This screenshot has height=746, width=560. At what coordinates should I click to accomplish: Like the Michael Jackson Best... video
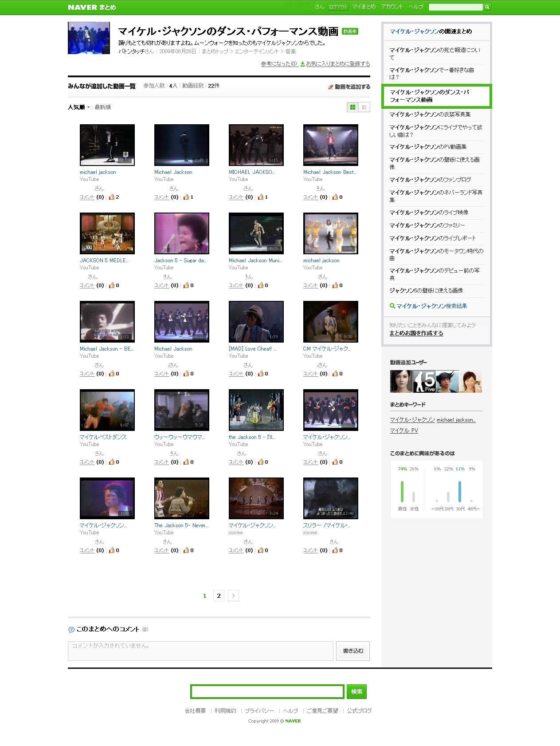pos(335,197)
